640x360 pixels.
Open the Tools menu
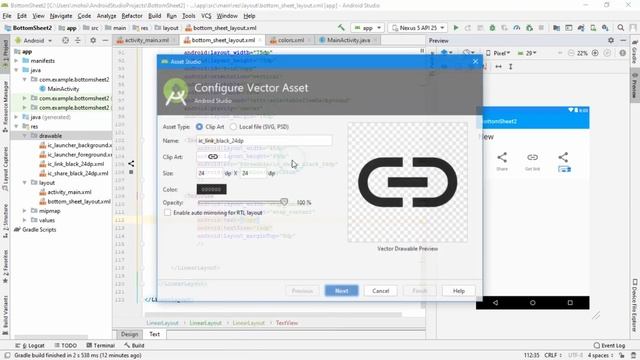point(188,16)
